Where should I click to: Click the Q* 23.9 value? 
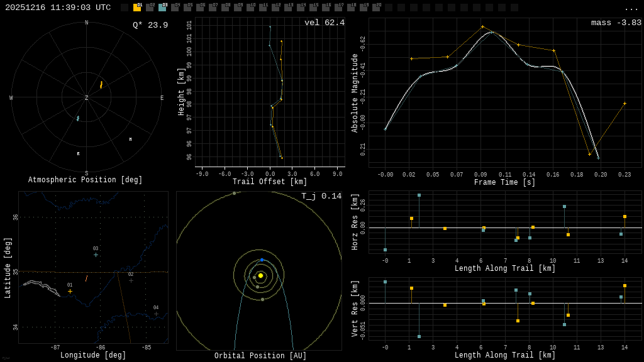pos(150,25)
